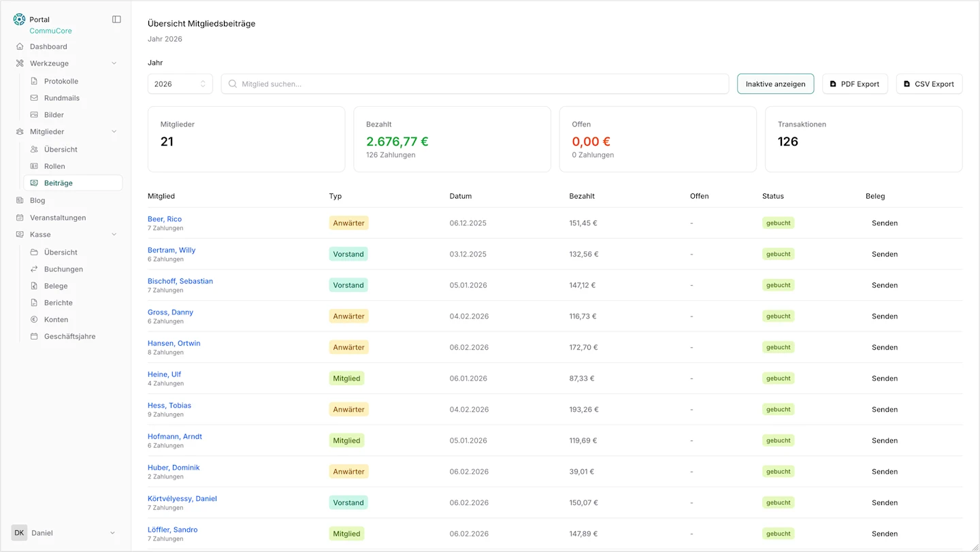Go to Rollen in the sidebar
The image size is (980, 552).
click(x=54, y=167)
